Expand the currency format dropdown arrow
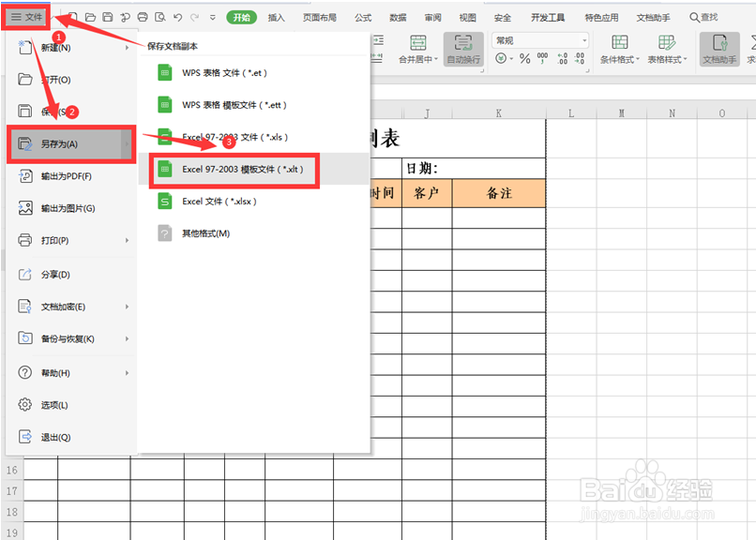 [511, 59]
